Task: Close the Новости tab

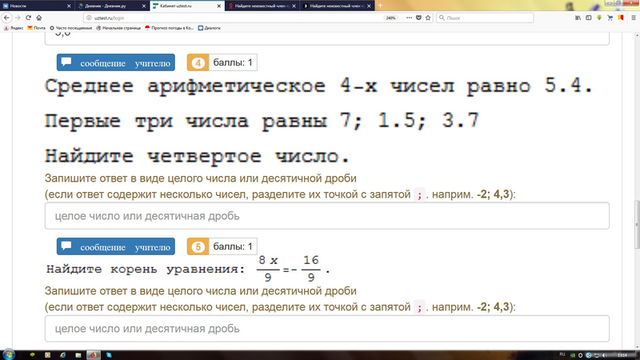Action: pos(69,6)
